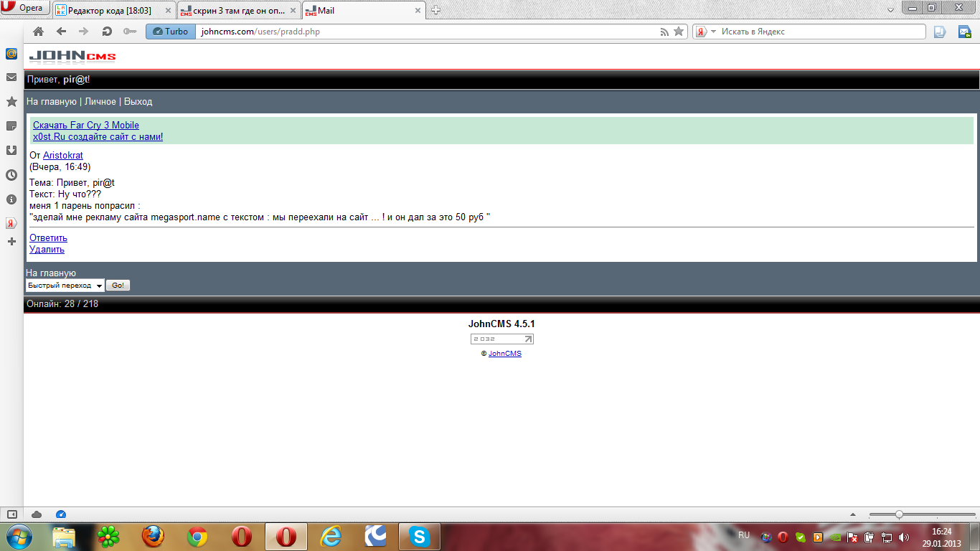The image size is (980, 551).
Task: Open the History clock sidebar panel
Action: point(11,175)
